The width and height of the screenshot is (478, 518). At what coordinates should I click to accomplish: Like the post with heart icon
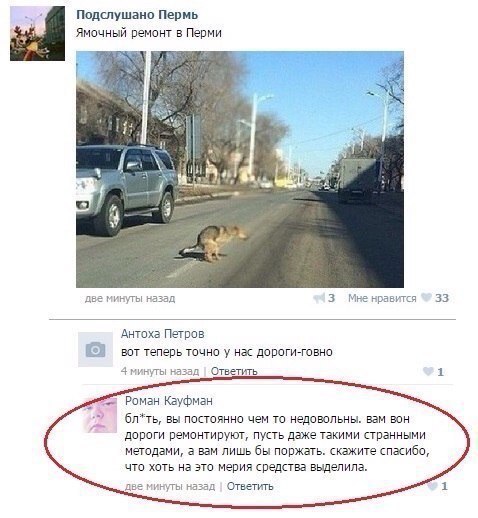coord(426,297)
